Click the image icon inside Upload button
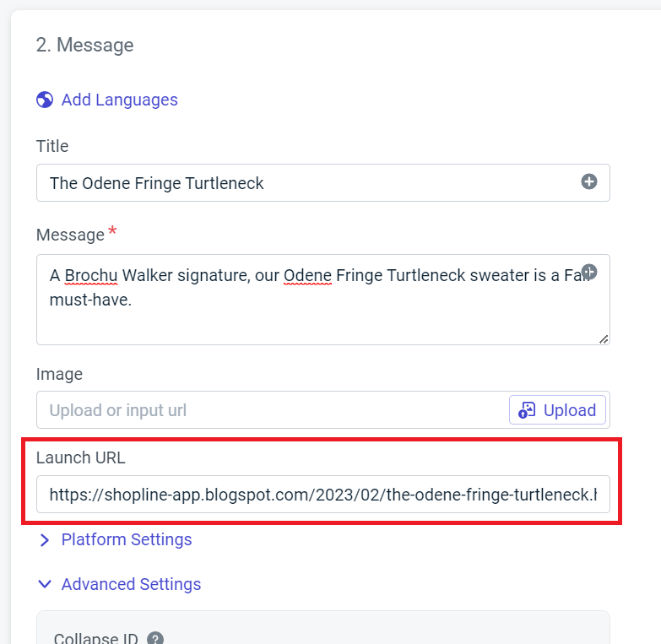 [x=528, y=410]
